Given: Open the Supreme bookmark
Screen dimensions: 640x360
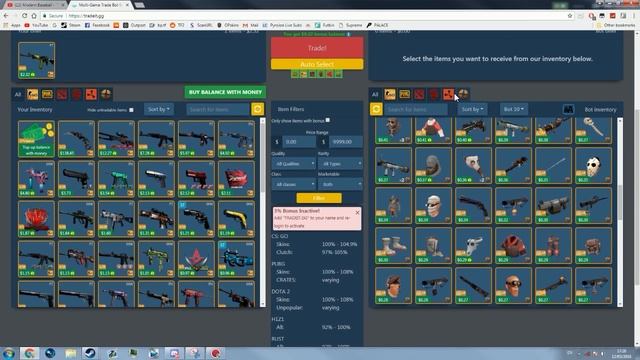Looking at the screenshot, I should 351,25.
